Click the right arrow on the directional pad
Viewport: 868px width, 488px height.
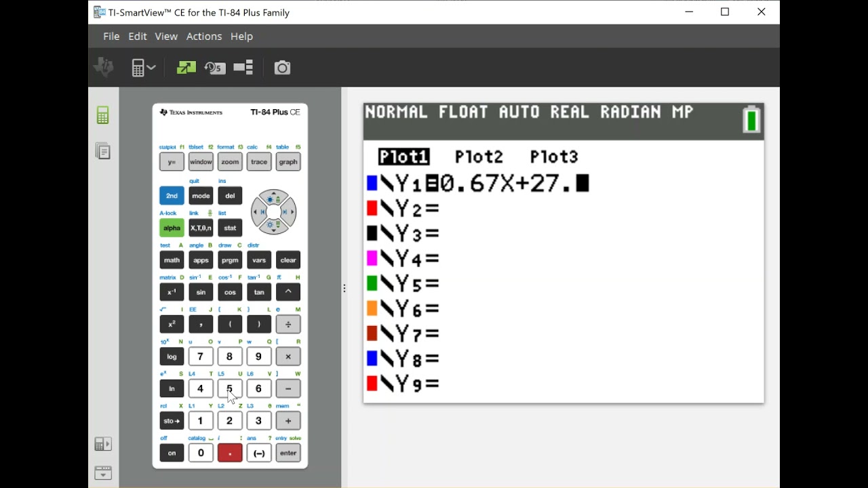point(288,212)
